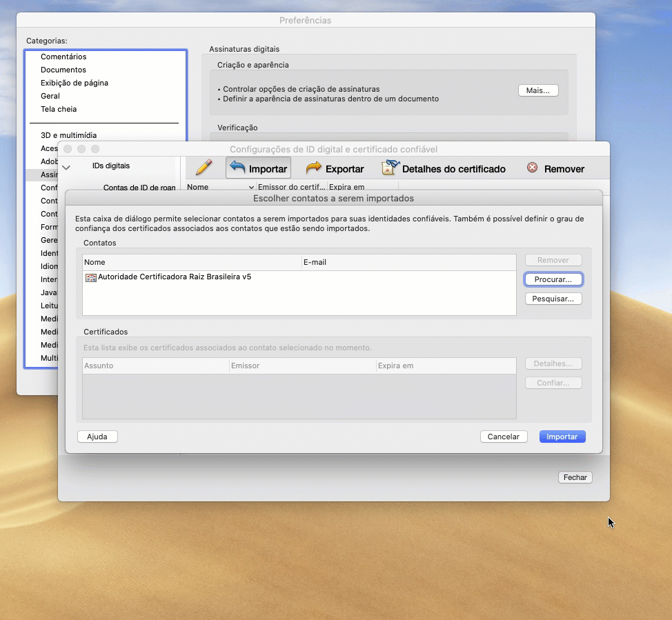The height and width of the screenshot is (620, 672).
Task: Click the disabled Remover button in Contatos
Action: tap(553, 260)
